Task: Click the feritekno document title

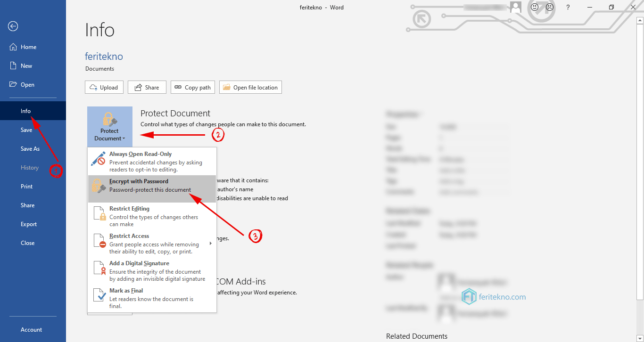Action: (x=104, y=56)
